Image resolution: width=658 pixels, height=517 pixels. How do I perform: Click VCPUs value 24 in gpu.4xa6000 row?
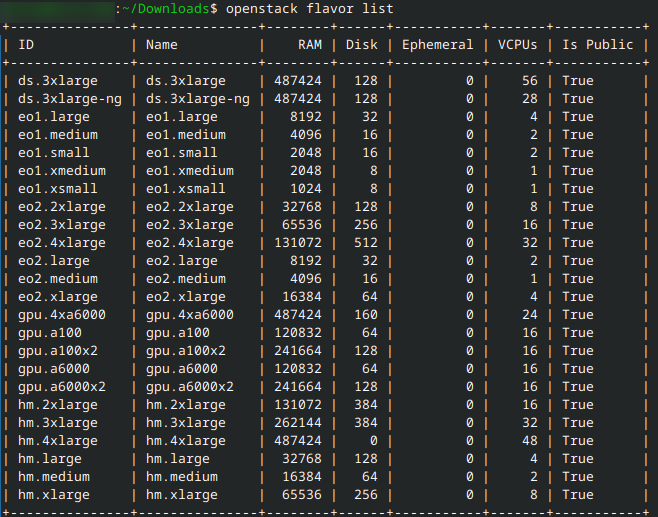530,315
